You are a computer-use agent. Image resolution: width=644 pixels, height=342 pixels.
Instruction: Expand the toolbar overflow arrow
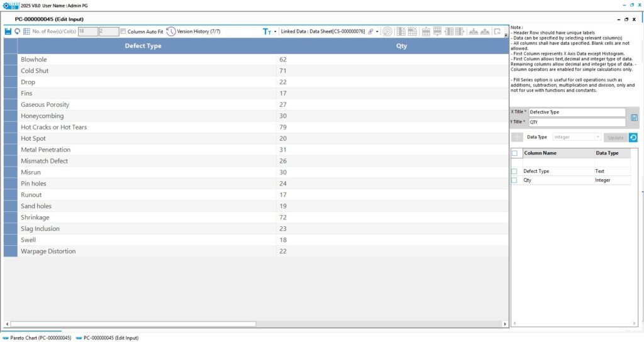coord(506,35)
